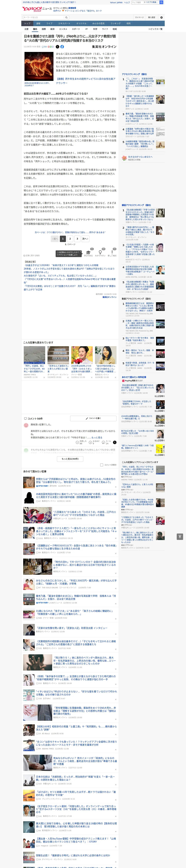Open スポーツ category tab
Screen dimensions: 186x868
point(76,29)
